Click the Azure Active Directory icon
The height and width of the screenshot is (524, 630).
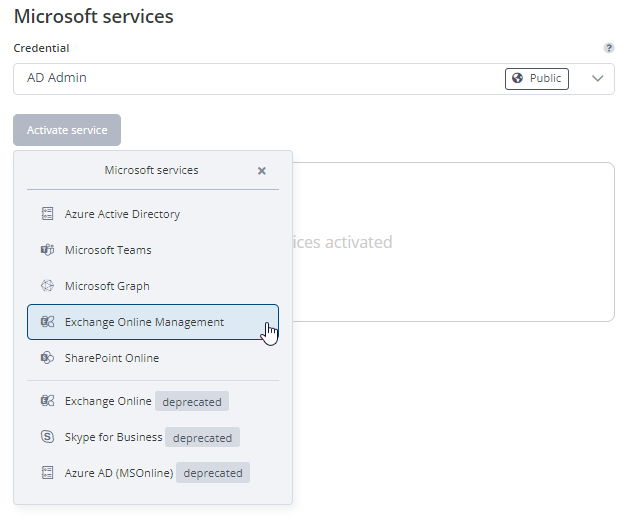pos(47,214)
